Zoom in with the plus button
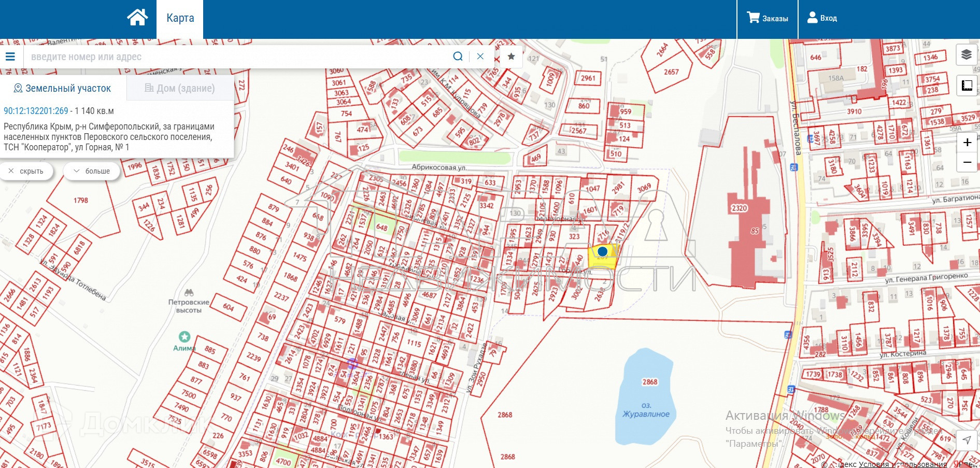The height and width of the screenshot is (468, 980). tap(967, 143)
